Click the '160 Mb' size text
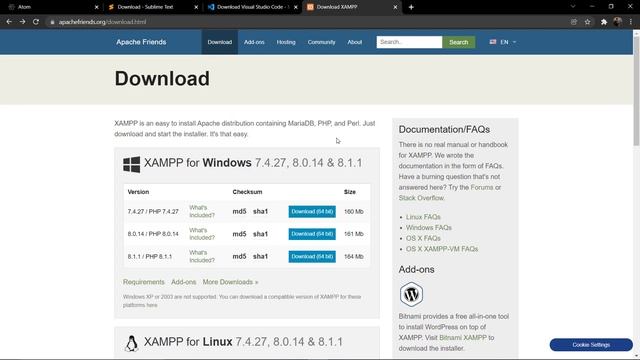The width and height of the screenshot is (640, 360). tap(353, 211)
